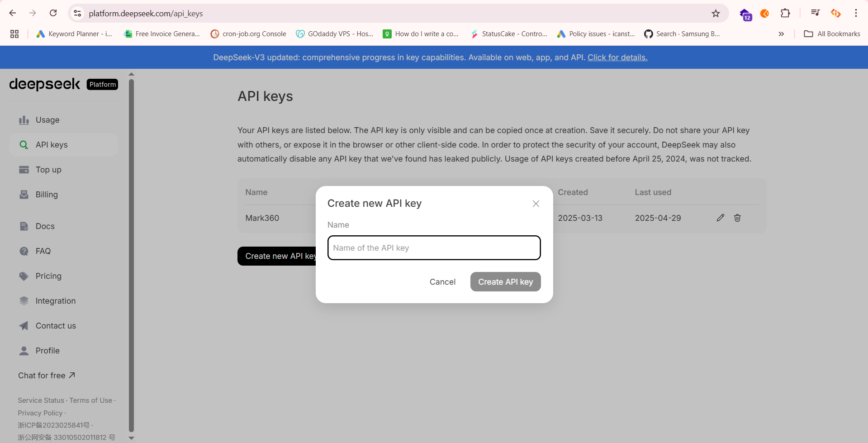Open All Bookmarks folder
868x443 pixels.
pos(832,34)
